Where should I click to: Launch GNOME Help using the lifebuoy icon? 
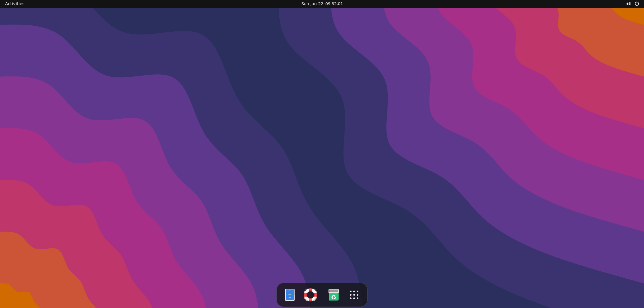click(310, 295)
